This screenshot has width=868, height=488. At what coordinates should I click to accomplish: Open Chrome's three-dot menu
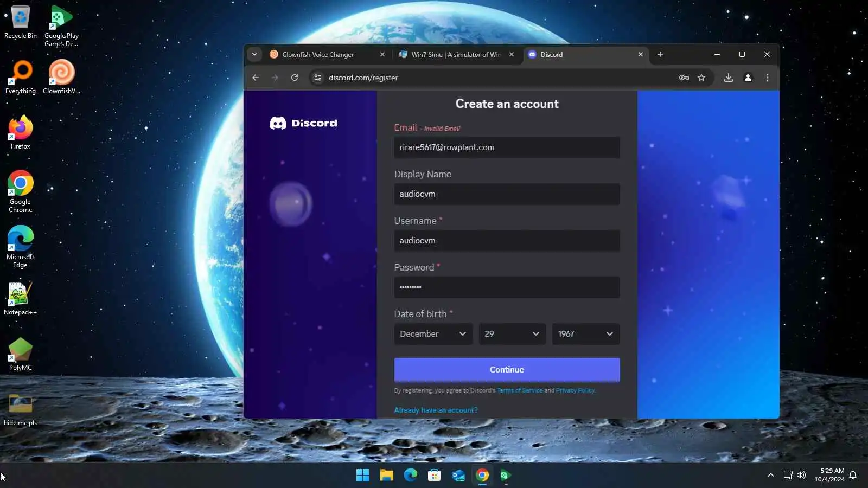(x=768, y=78)
